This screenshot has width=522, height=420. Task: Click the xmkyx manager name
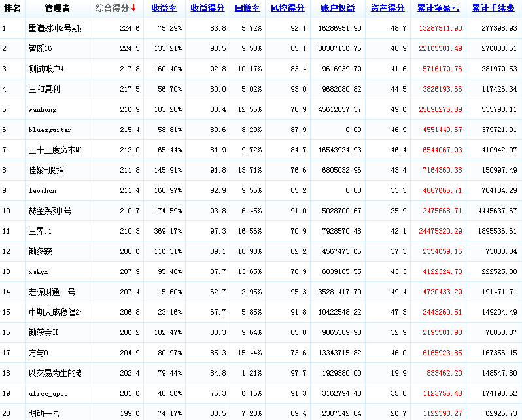tap(39, 271)
